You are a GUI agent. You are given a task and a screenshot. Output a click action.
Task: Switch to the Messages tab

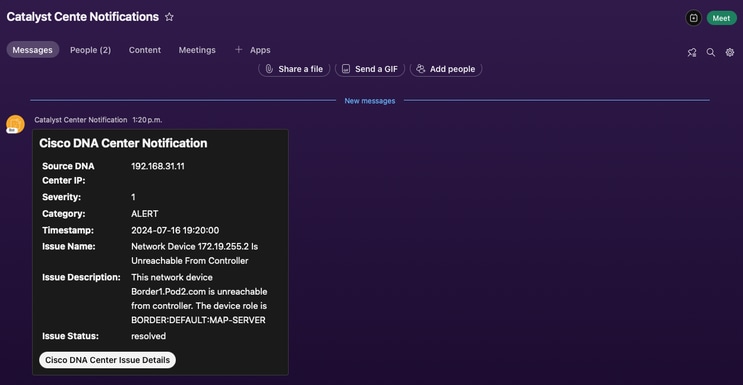[33, 50]
